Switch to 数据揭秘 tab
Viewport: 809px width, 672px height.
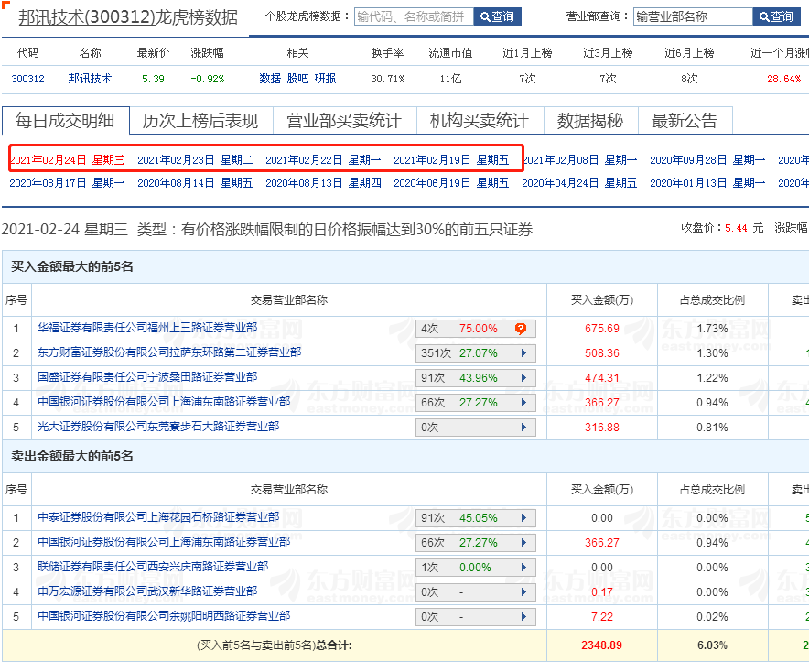tap(591, 120)
